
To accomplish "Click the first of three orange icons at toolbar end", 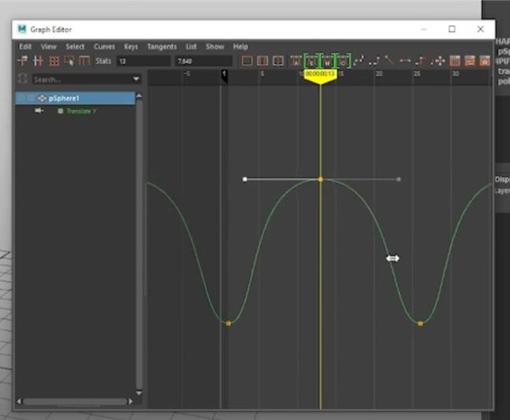I will [x=455, y=61].
